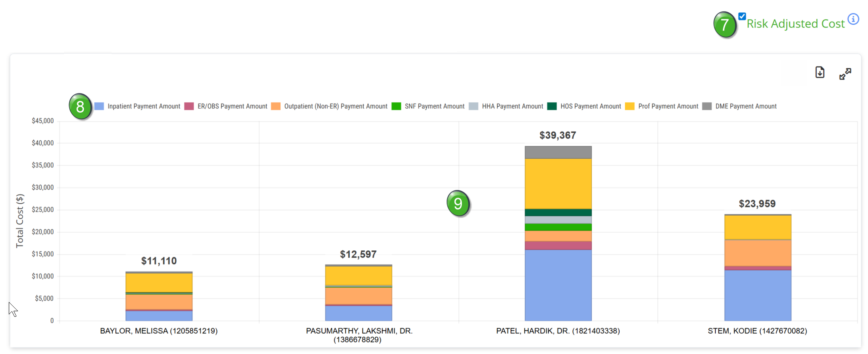The image size is (868, 354).
Task: Toggle ER/OBS Payment Amount legend series
Action: [x=232, y=106]
